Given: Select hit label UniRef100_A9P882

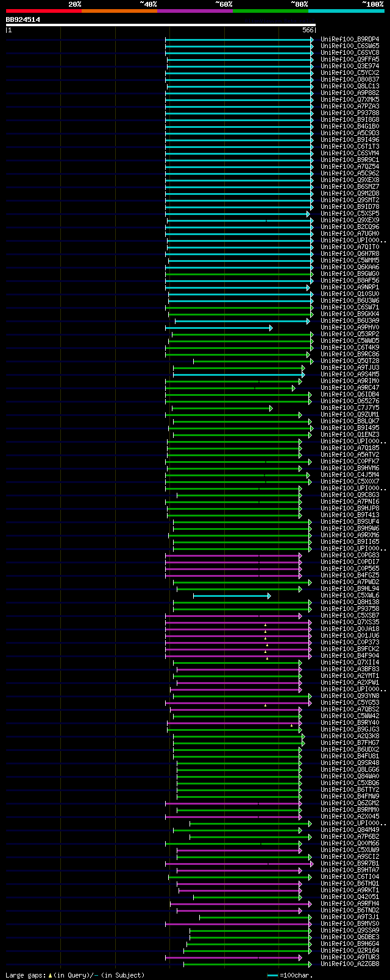Looking at the screenshot, I should coord(350,93).
